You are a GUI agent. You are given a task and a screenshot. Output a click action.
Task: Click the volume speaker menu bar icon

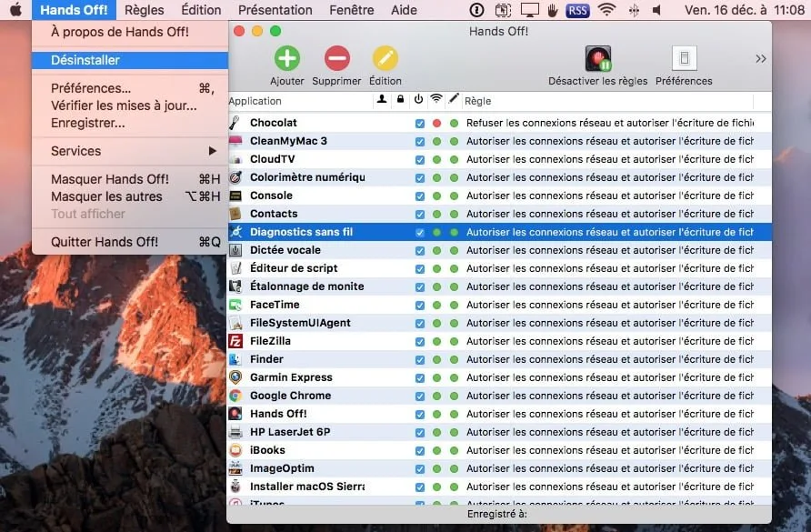point(656,10)
